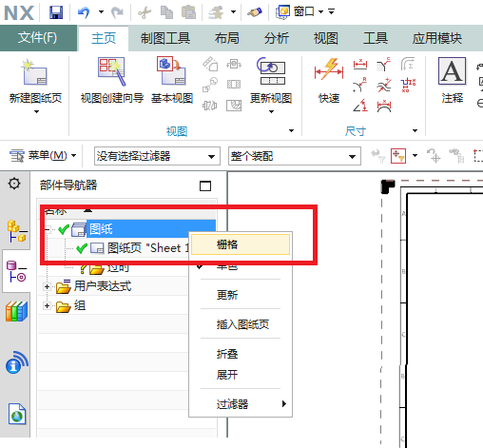Switch to the 主页 ribbon tab
Viewport: 483px width, 448px height.
104,38
